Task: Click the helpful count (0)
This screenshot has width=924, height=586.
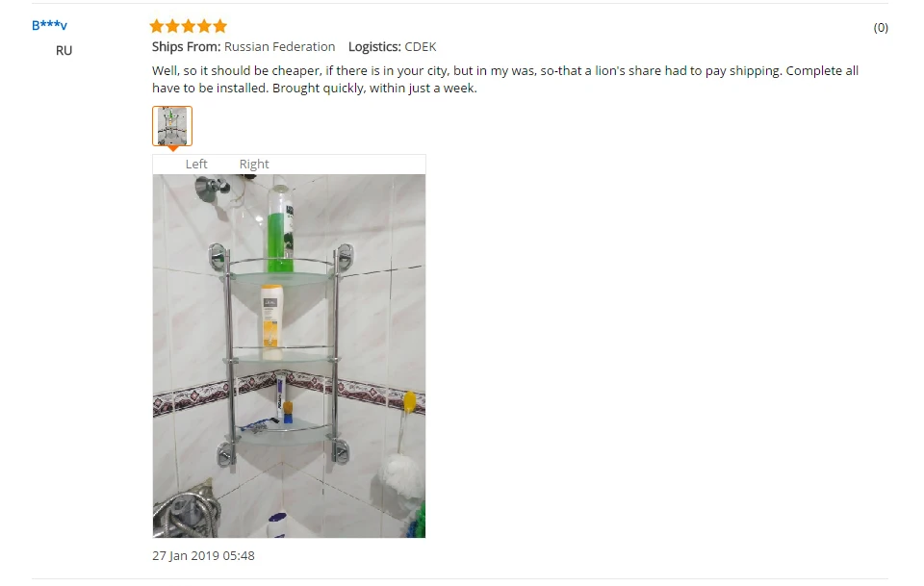Action: (881, 28)
